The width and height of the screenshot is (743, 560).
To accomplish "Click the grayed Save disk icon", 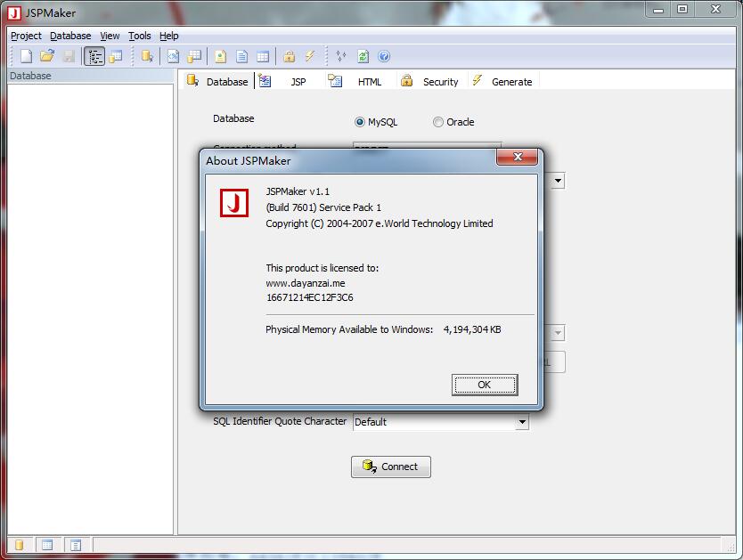I will (x=69, y=56).
